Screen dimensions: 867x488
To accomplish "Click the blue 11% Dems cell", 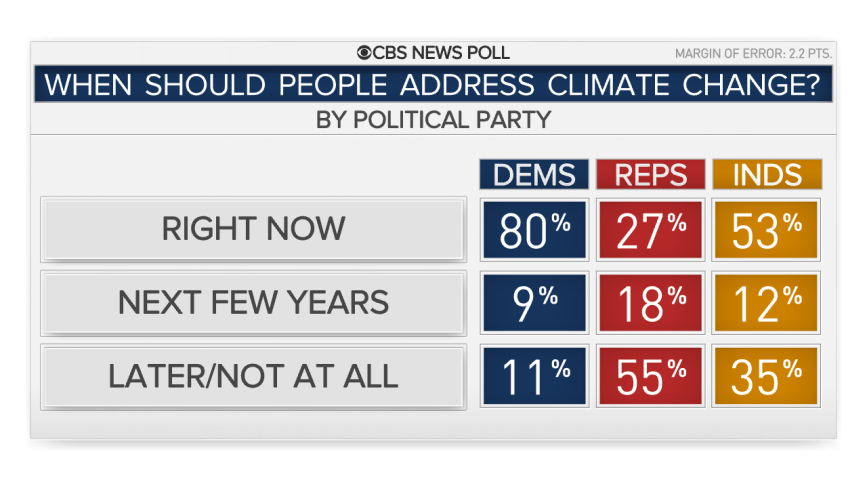I will (x=534, y=376).
